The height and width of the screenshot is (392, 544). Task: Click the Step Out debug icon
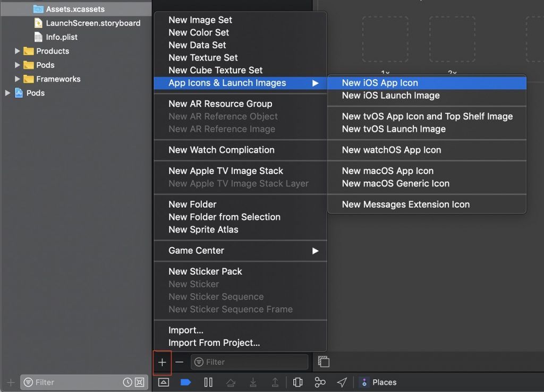275,382
